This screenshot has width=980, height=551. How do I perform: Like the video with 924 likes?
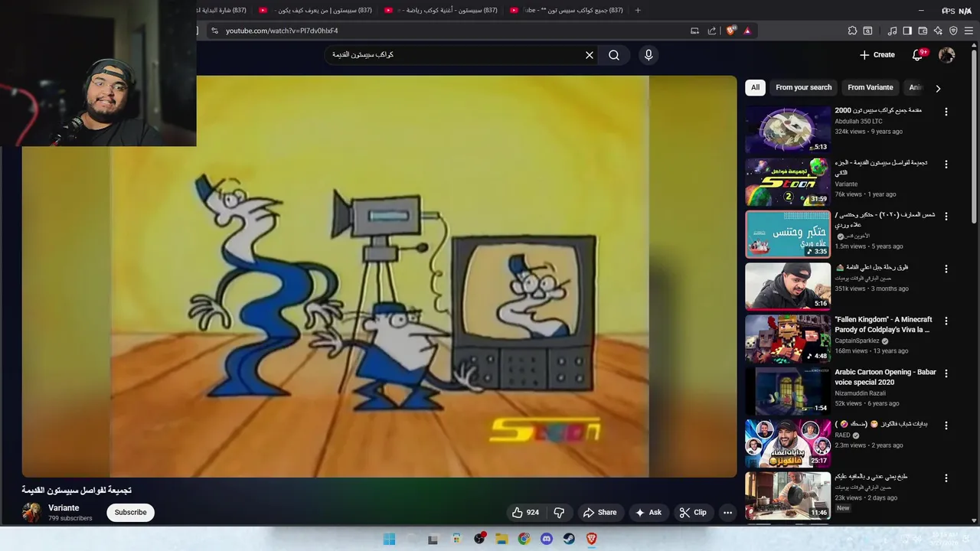525,513
